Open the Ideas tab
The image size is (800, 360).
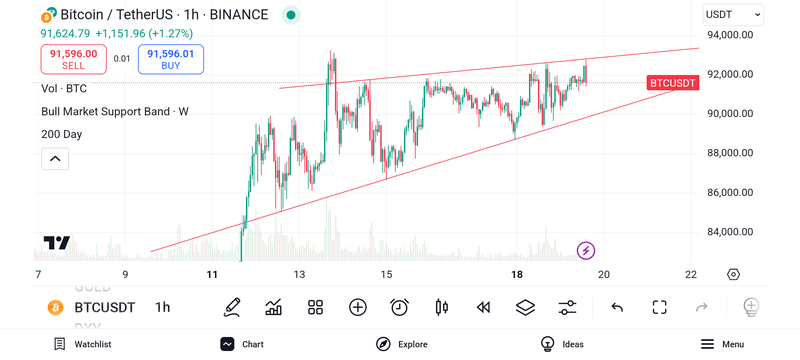click(x=562, y=344)
